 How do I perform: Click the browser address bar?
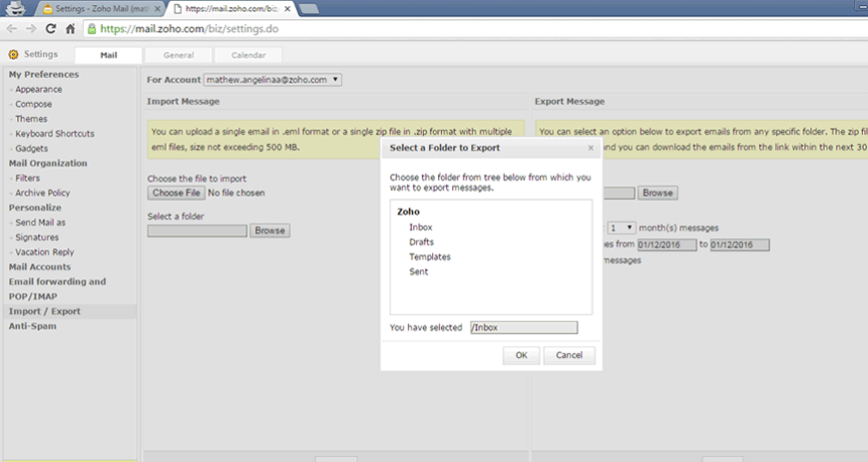476,29
